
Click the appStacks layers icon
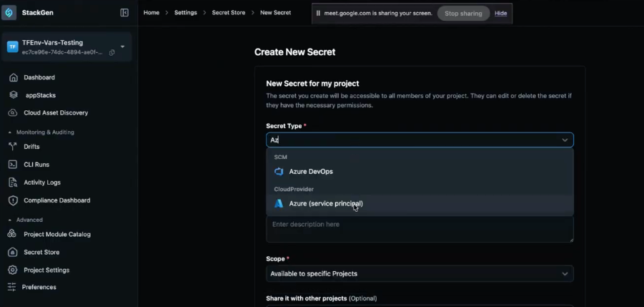point(13,95)
